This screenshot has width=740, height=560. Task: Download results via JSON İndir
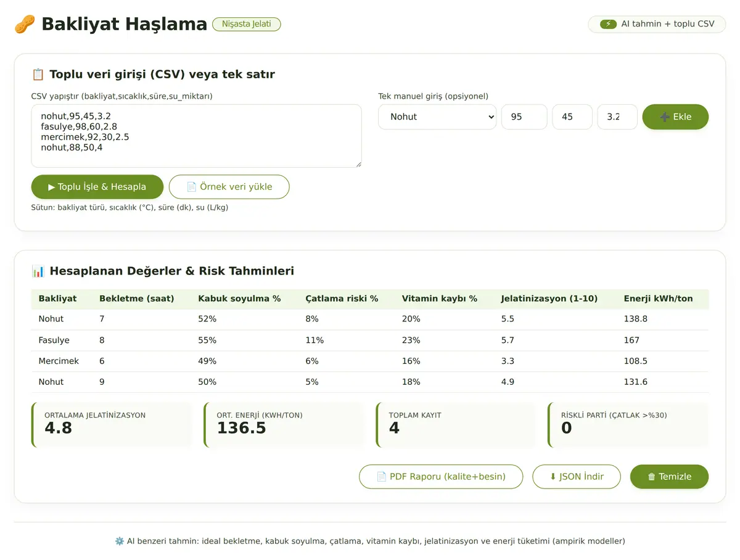[x=577, y=477]
